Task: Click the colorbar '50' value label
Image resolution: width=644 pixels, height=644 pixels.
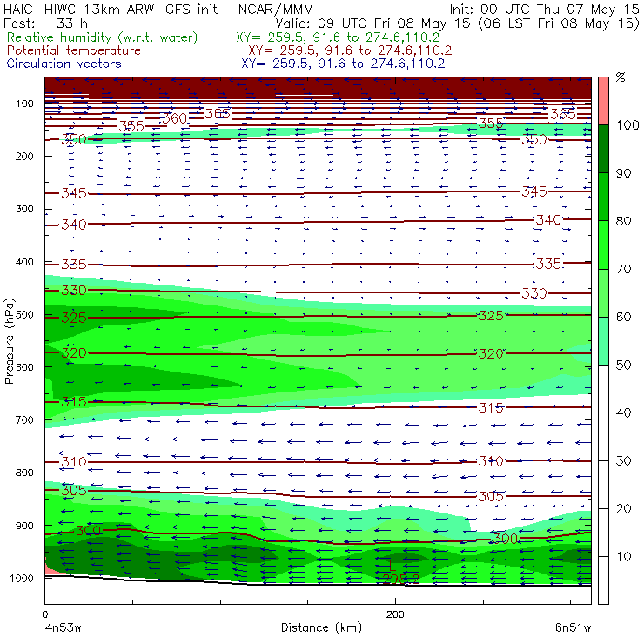Action: [623, 365]
